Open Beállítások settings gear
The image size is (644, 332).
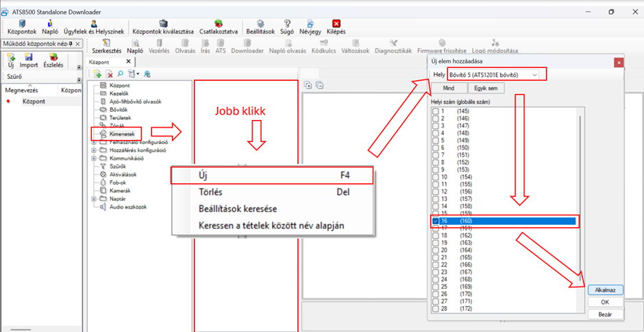click(261, 23)
